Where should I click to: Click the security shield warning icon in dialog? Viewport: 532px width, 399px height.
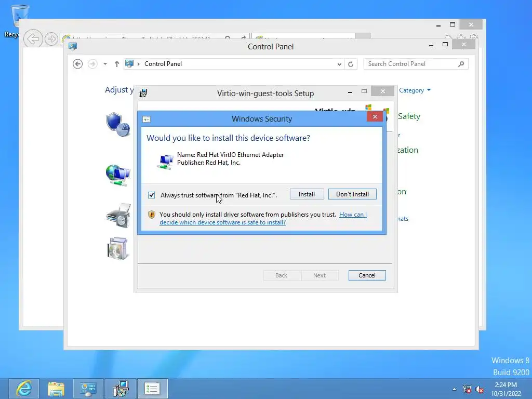[x=151, y=215]
